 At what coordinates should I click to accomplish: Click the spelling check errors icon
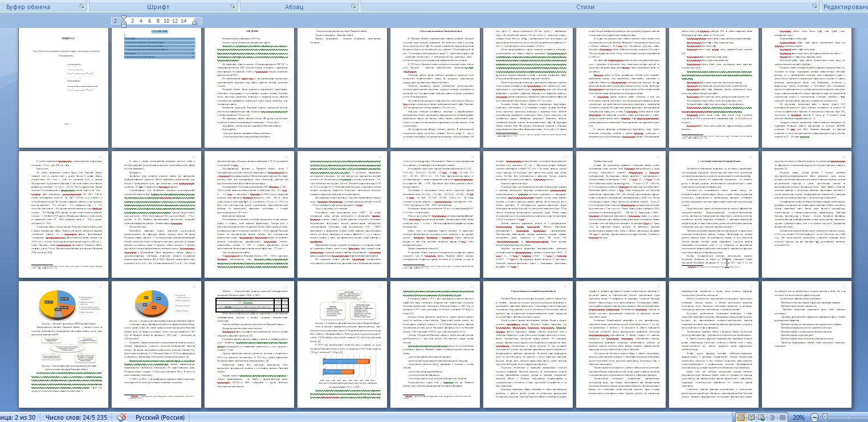tap(121, 417)
